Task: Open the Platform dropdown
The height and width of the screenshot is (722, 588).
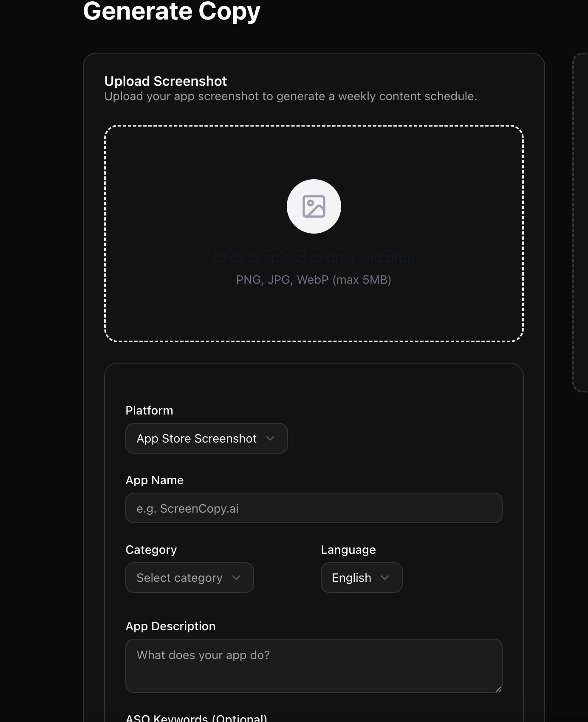Action: click(x=206, y=438)
